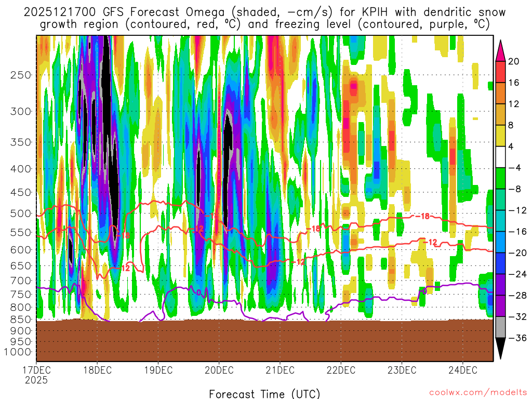Click the coolwx.com/modelts link text
This screenshot has height=399, width=532.
[478, 393]
